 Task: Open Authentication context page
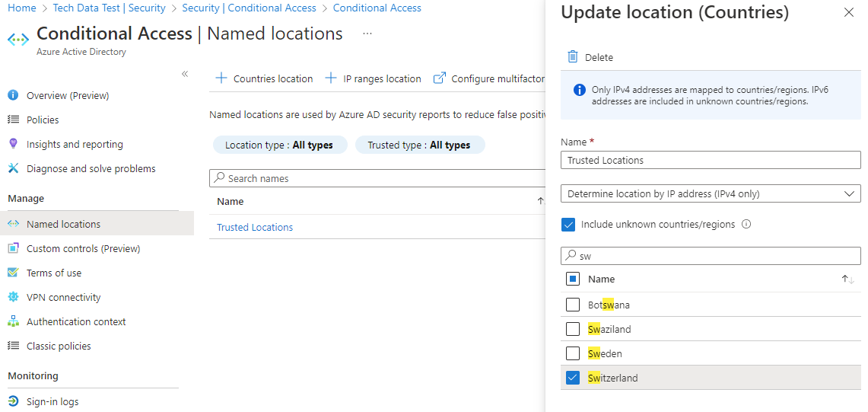pyautogui.click(x=76, y=321)
